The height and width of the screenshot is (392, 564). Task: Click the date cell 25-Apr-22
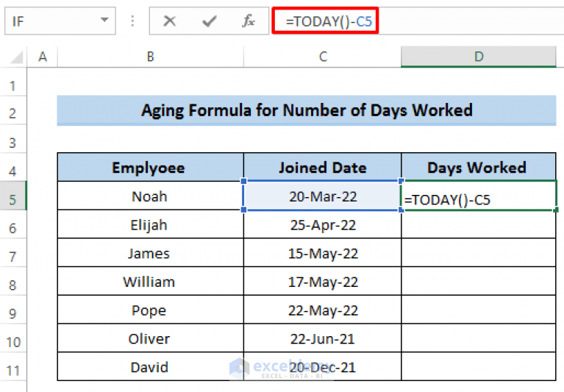tap(323, 224)
